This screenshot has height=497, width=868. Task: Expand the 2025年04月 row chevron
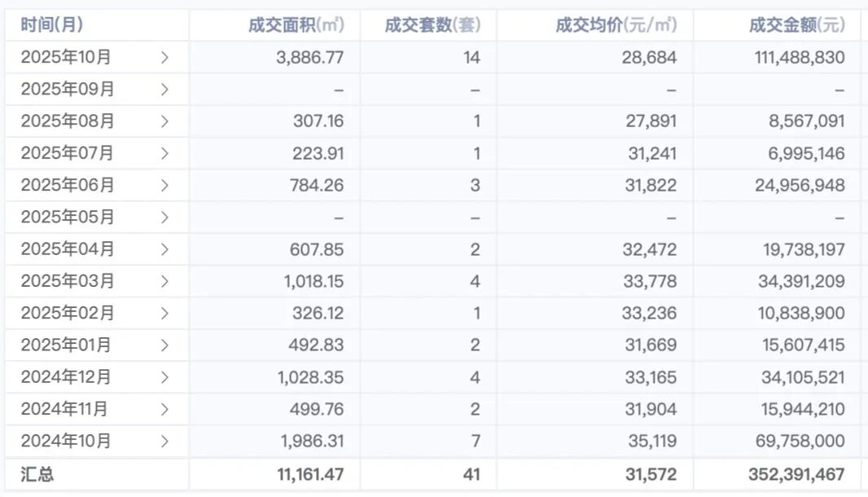(164, 249)
